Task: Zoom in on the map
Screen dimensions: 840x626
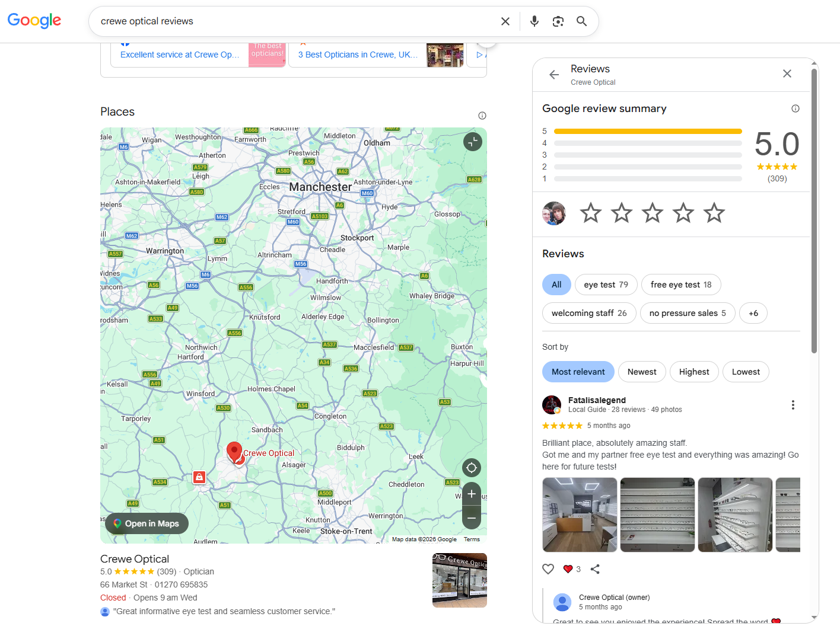Action: point(472,494)
